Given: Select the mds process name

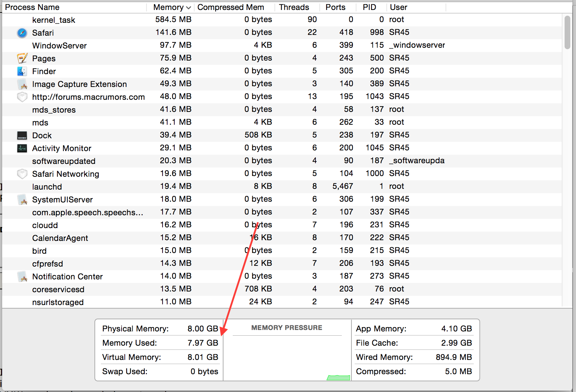Looking at the screenshot, I should (x=40, y=123).
